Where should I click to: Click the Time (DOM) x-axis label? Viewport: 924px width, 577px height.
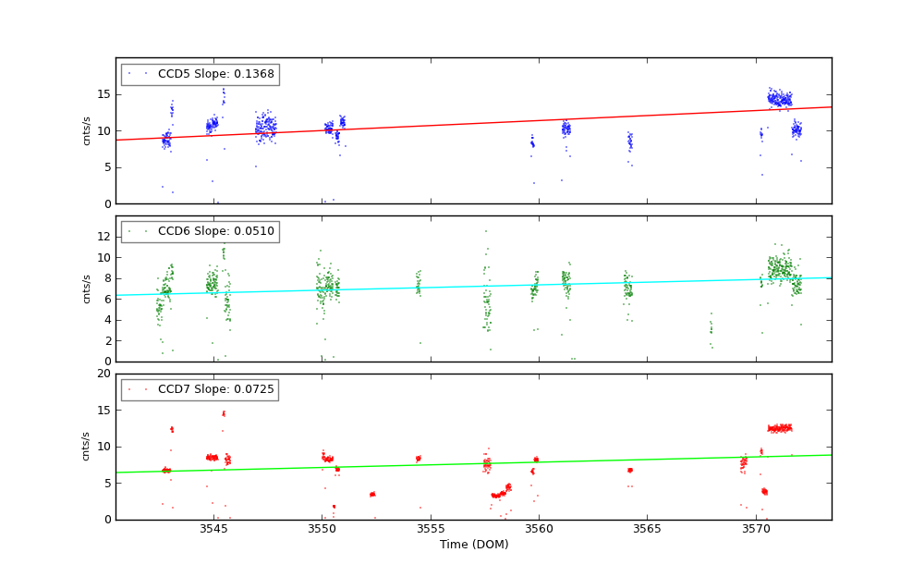(x=473, y=545)
